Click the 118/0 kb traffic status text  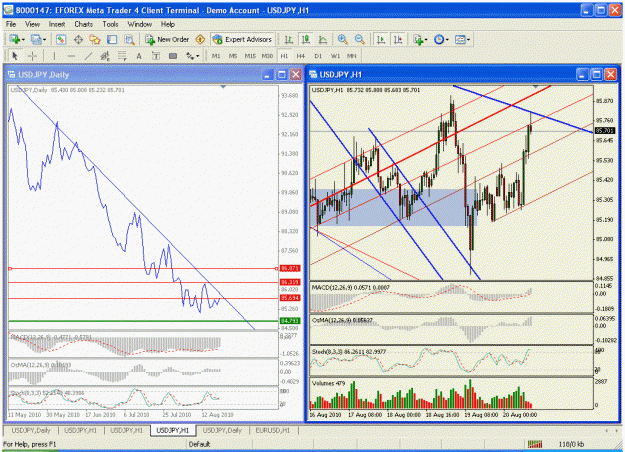coord(571,444)
